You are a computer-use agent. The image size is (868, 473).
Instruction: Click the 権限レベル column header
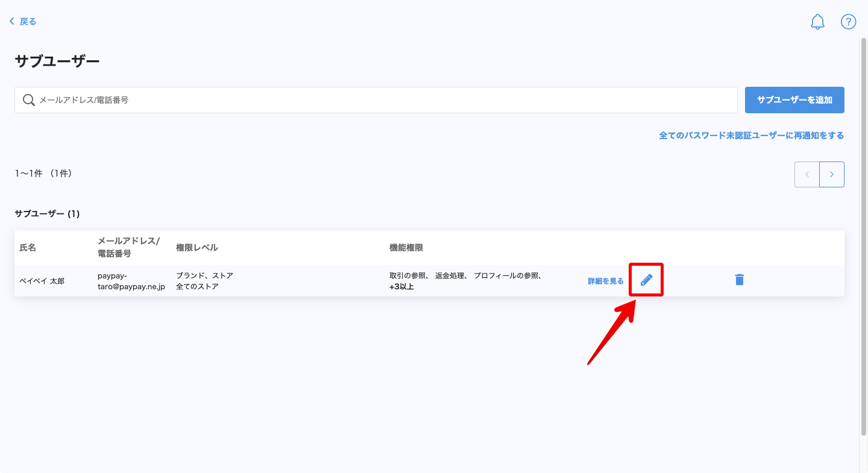(x=197, y=248)
